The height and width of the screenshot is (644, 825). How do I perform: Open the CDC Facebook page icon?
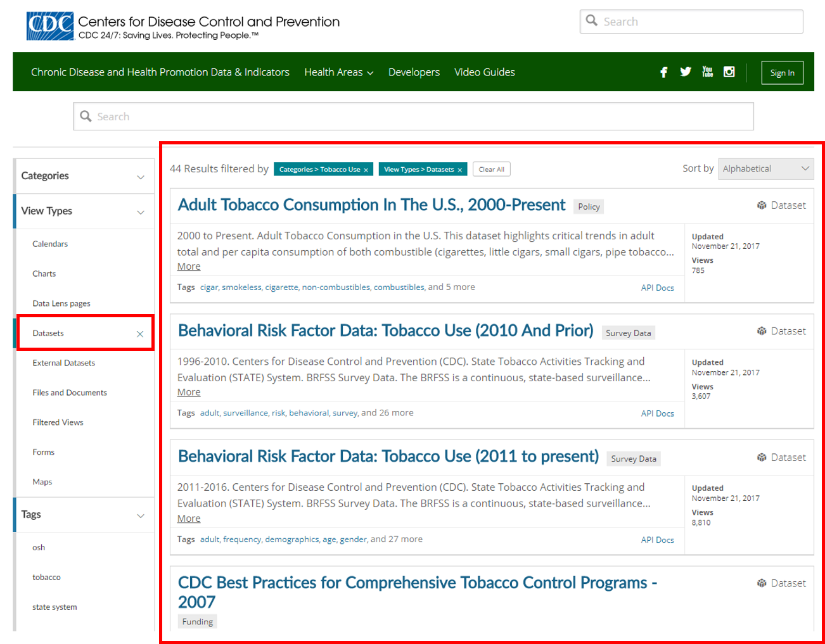(663, 72)
